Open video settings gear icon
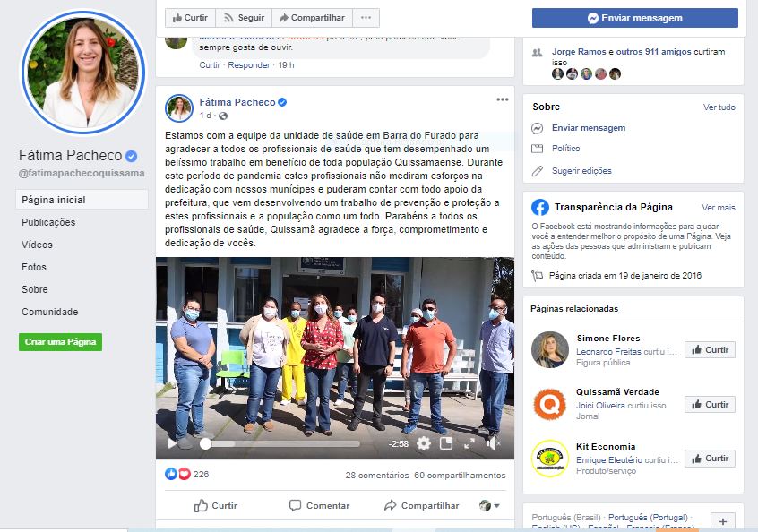758x532 pixels. pyautogui.click(x=424, y=443)
